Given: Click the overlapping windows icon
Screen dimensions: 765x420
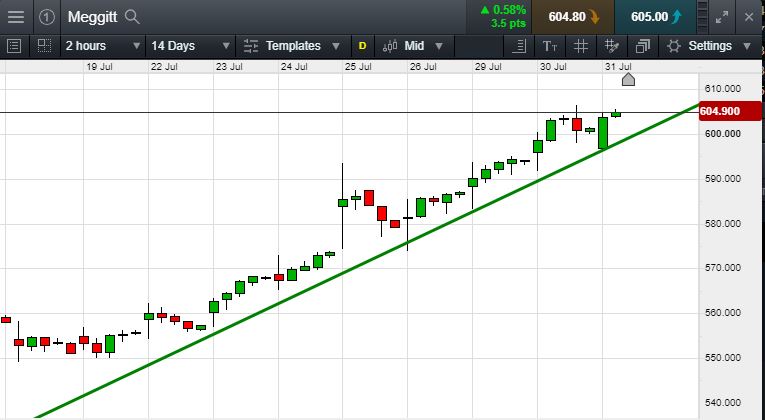Looking at the screenshot, I should click(642, 46).
